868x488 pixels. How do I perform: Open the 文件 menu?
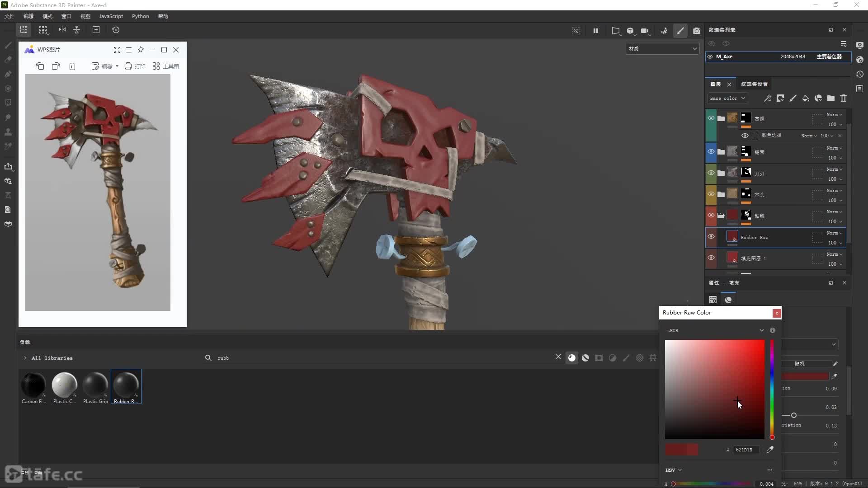(9, 16)
